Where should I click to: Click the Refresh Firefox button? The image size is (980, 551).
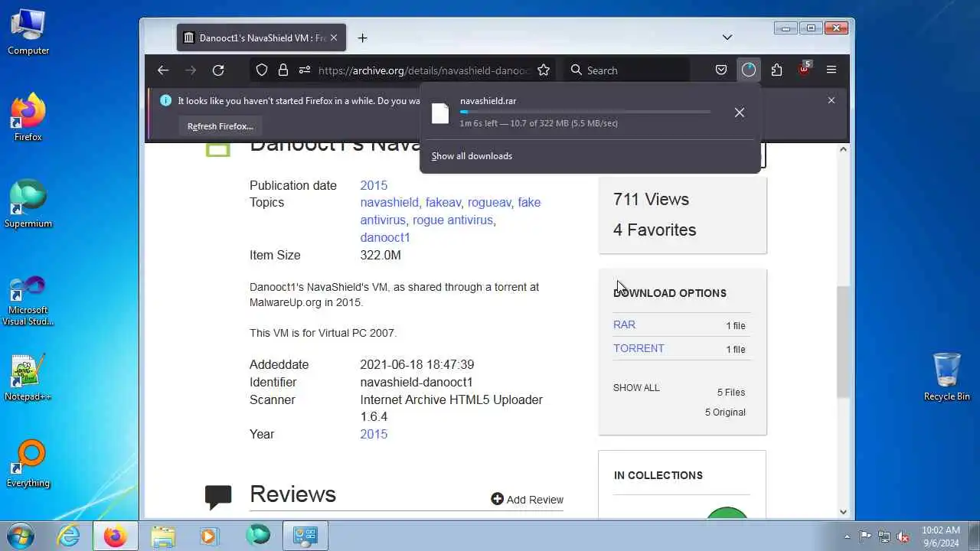pyautogui.click(x=220, y=126)
